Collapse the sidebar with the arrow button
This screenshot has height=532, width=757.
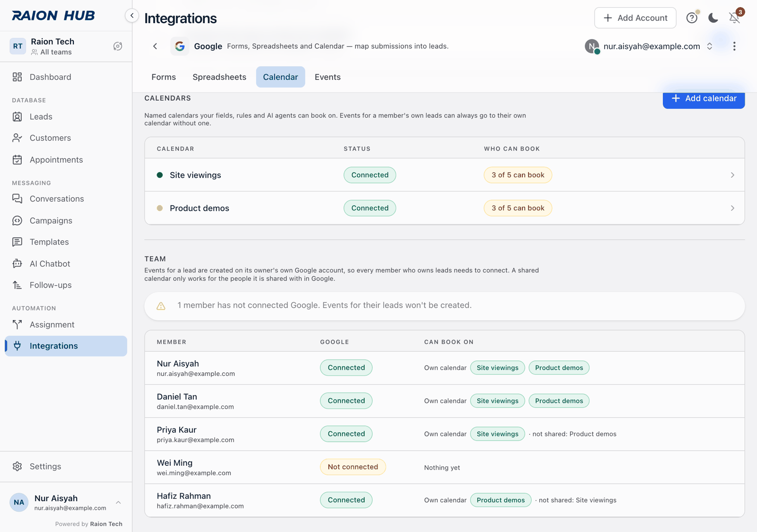tap(132, 16)
